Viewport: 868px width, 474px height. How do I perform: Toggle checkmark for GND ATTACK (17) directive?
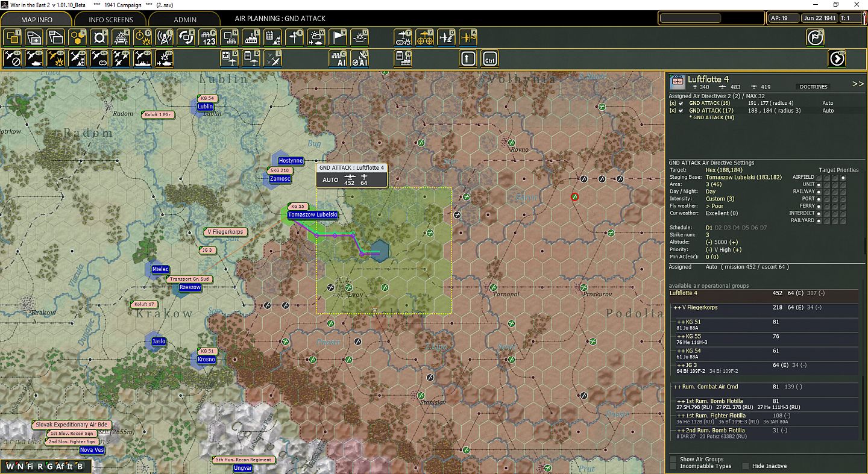point(681,111)
